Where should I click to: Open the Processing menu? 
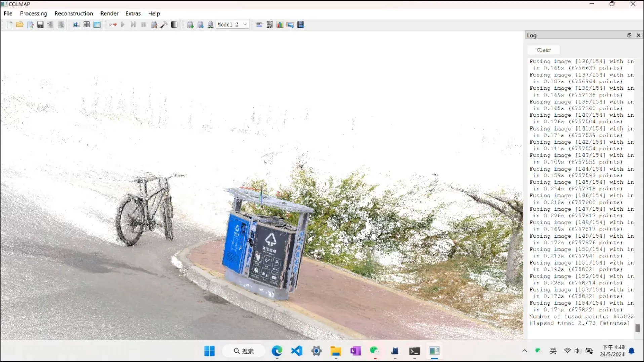[x=33, y=13]
